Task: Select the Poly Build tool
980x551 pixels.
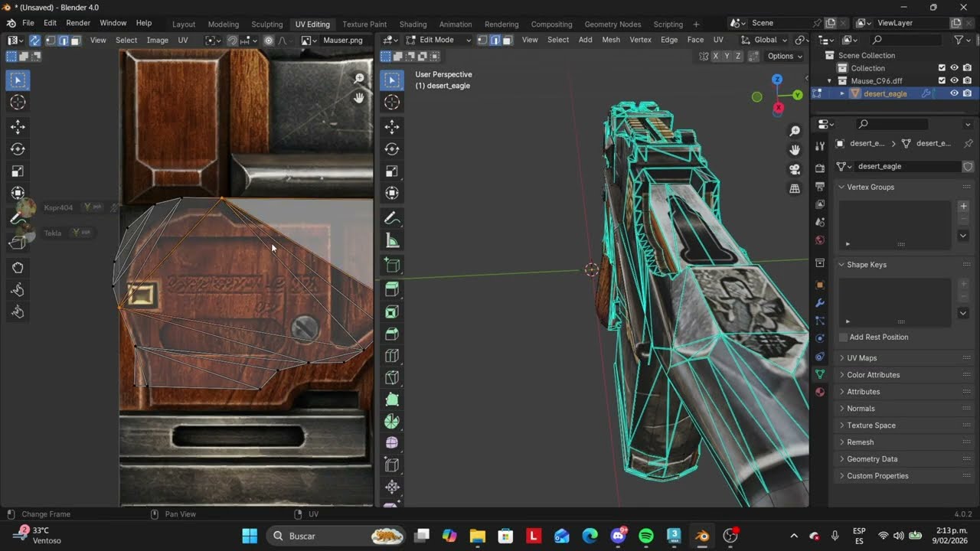Action: tap(392, 399)
